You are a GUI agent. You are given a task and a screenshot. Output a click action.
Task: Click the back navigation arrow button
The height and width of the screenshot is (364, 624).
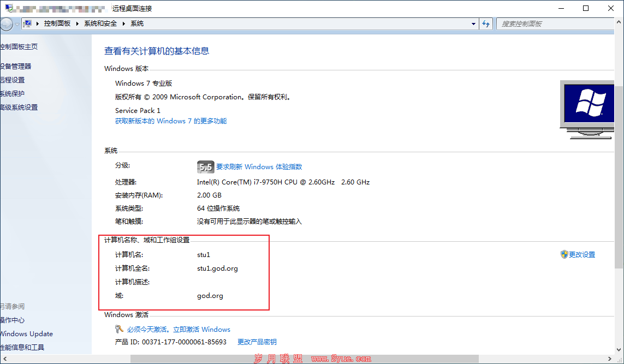[6, 24]
